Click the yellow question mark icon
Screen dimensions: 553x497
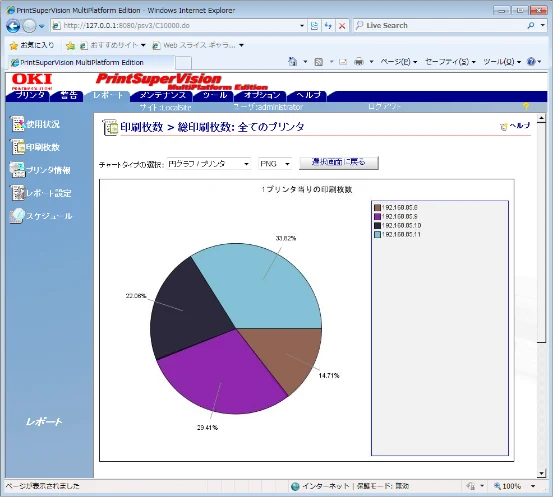pyautogui.click(x=526, y=107)
